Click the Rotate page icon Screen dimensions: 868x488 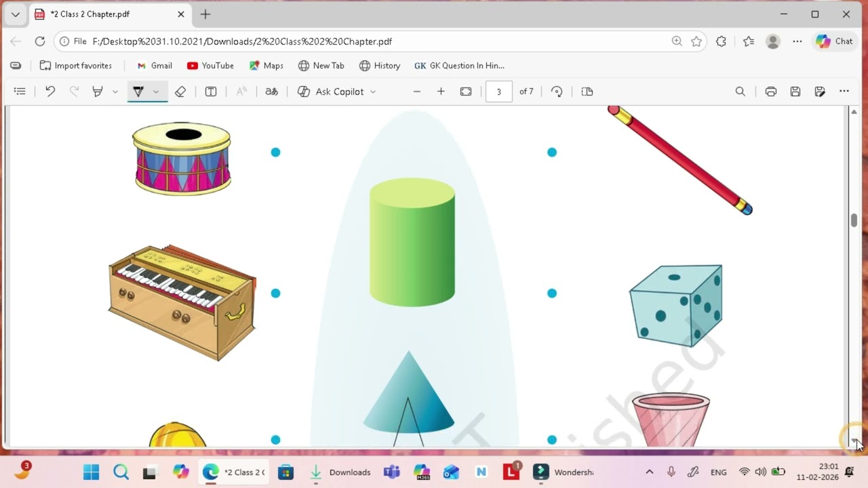[x=557, y=91]
